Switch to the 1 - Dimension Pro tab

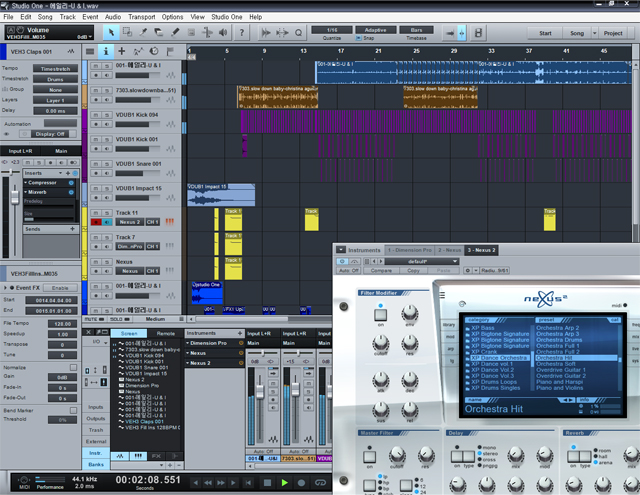[409, 250]
